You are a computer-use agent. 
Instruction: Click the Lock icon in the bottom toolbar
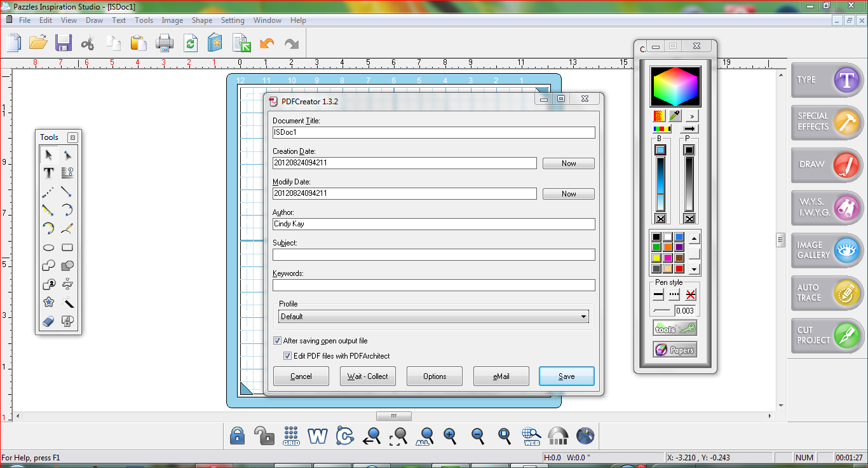coord(237,436)
